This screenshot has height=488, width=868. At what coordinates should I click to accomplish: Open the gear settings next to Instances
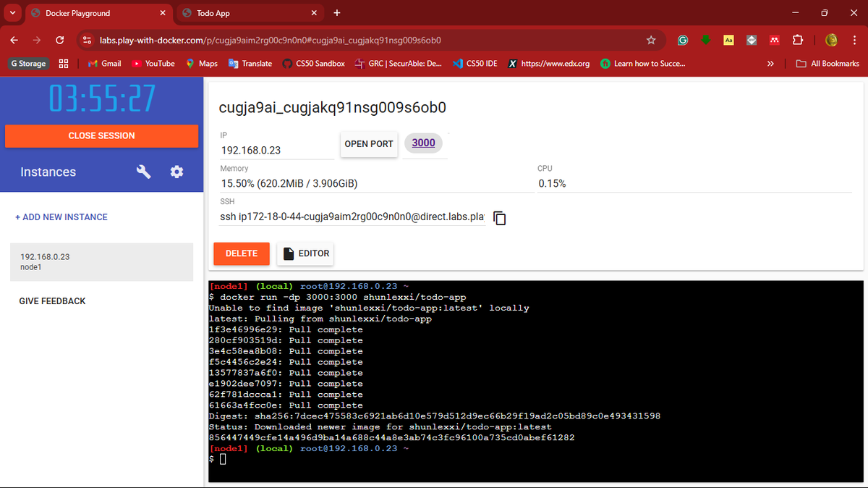point(176,172)
